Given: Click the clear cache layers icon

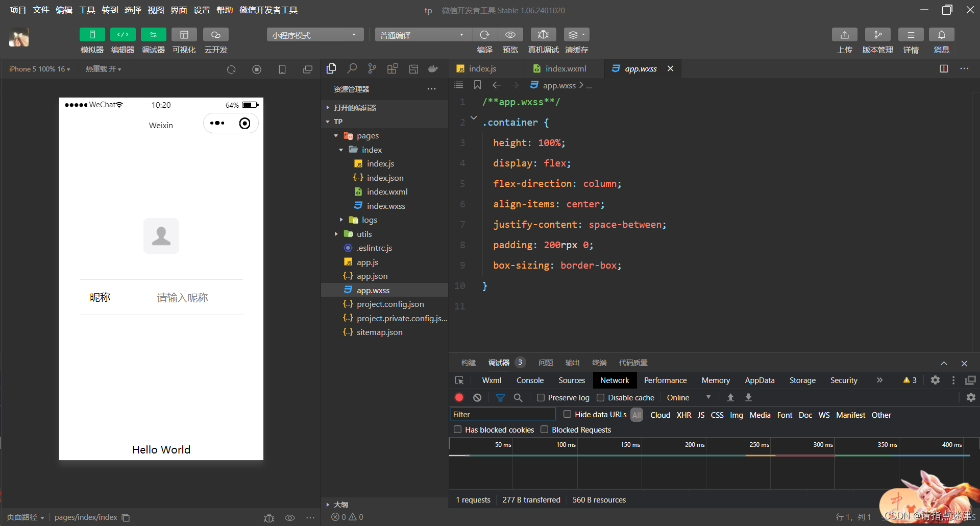Looking at the screenshot, I should [577, 35].
